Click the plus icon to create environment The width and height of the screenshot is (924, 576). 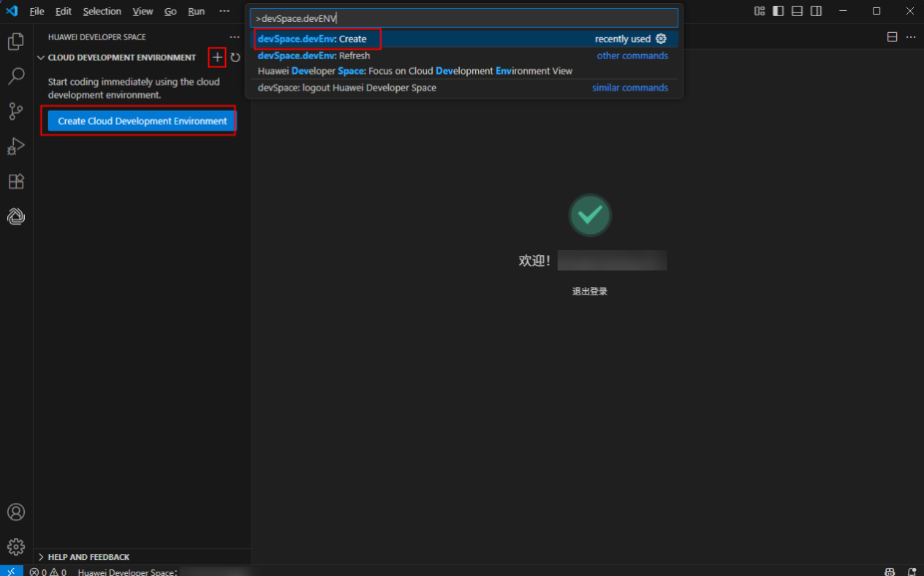217,57
